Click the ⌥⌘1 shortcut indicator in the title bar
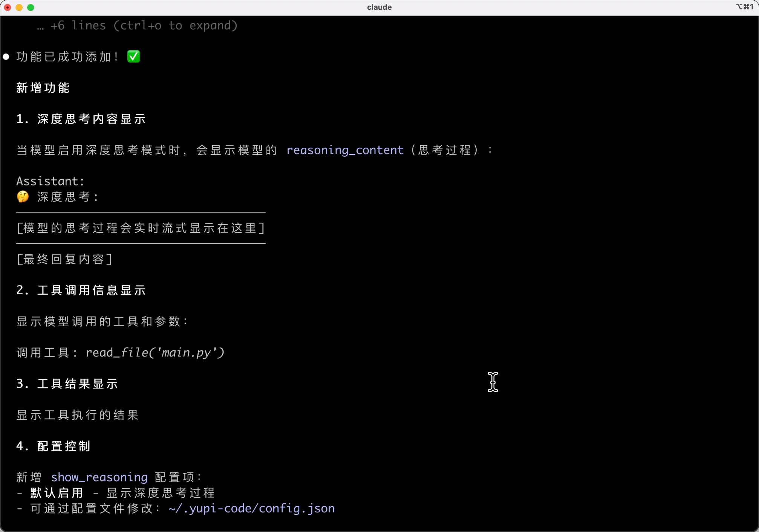Viewport: 759px width, 532px height. tap(744, 7)
